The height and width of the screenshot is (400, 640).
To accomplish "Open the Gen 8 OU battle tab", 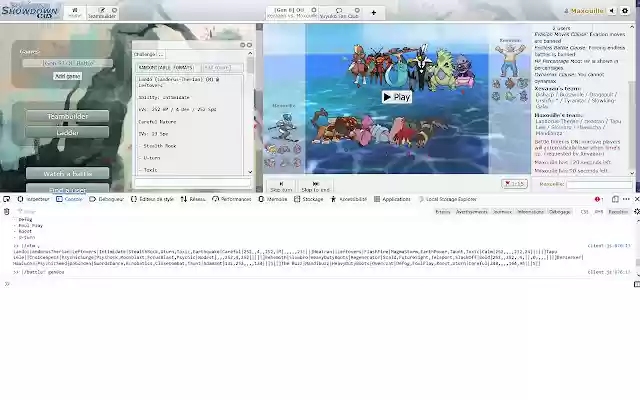I will pyautogui.click(x=289, y=13).
